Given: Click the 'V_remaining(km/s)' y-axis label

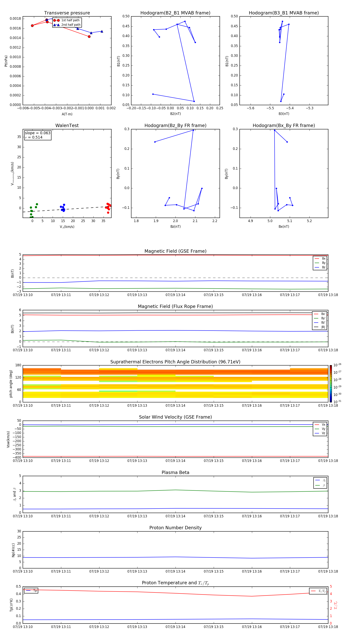Looking at the screenshot, I should (x=12, y=173).
